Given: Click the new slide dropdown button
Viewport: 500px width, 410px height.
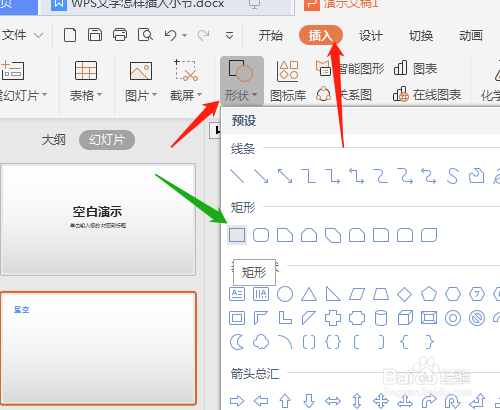Looking at the screenshot, I should coord(23,96).
